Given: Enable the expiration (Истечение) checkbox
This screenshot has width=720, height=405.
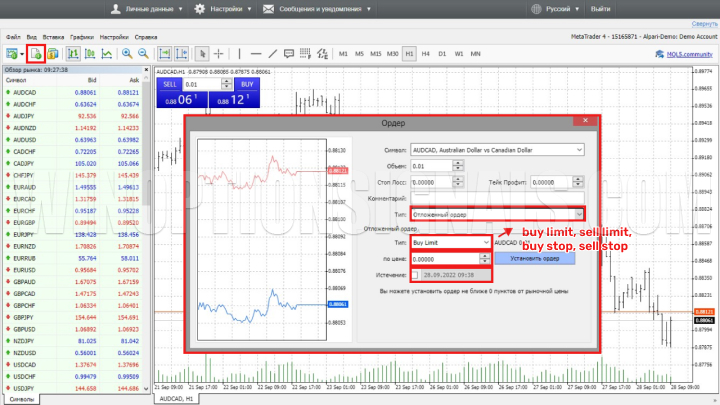Looking at the screenshot, I should click(416, 275).
